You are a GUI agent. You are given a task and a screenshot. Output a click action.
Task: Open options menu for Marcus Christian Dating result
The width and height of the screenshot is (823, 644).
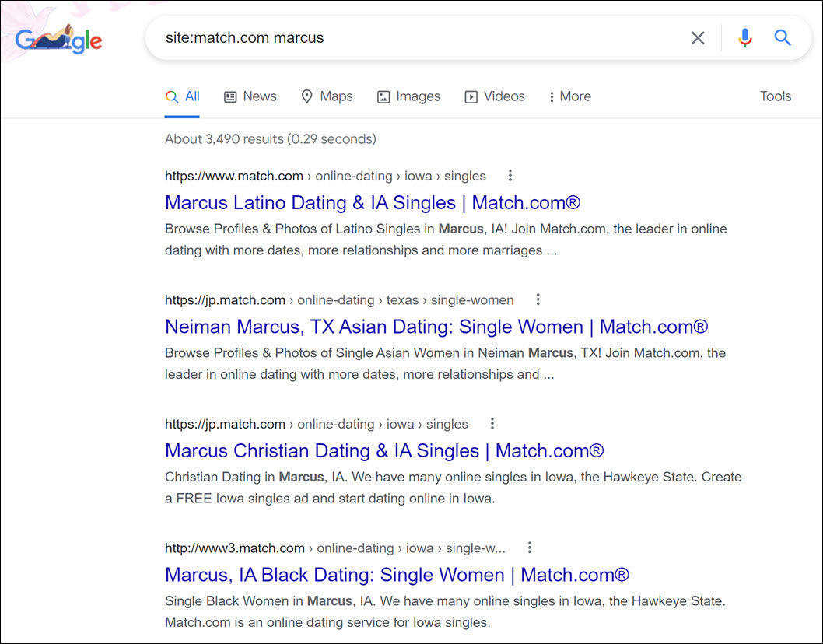coord(492,423)
